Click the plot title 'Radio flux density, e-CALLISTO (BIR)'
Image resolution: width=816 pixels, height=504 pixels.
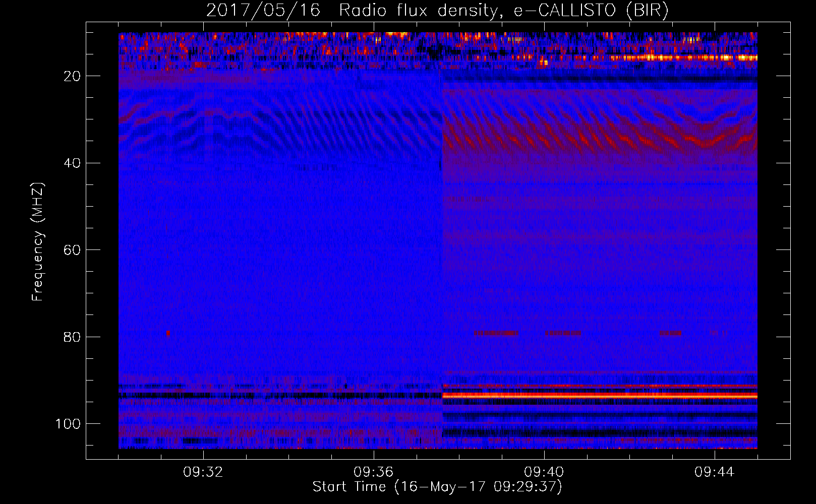tap(503, 10)
